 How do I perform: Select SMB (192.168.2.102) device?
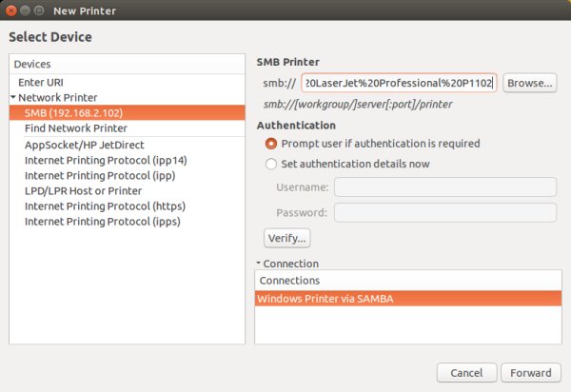[72, 112]
